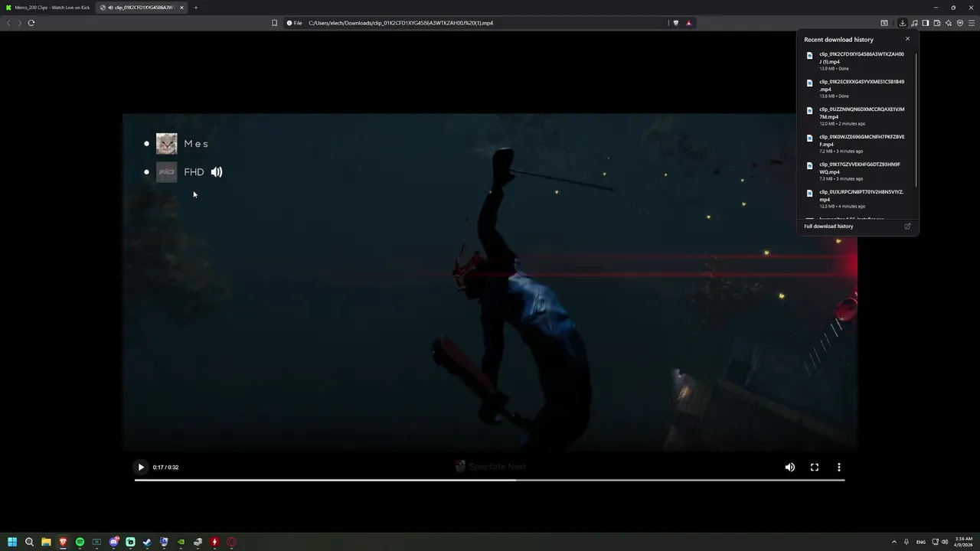The image size is (980, 551).
Task: Open the Brave VPN shield icon
Action: [960, 23]
